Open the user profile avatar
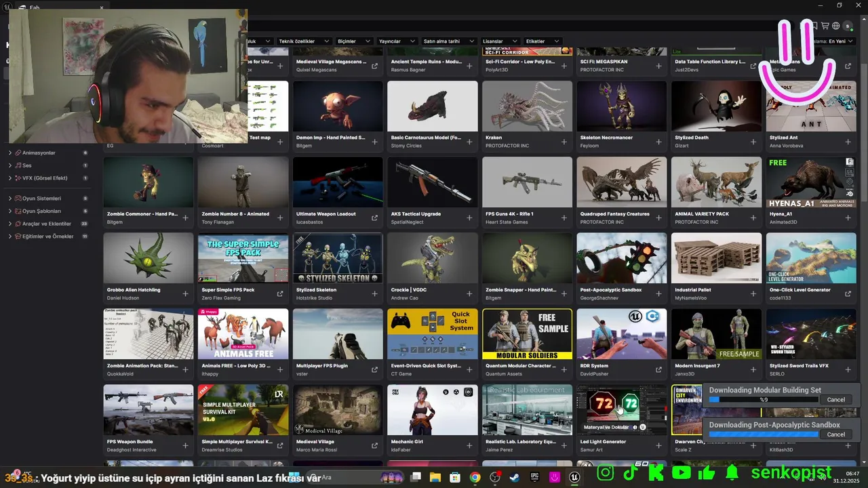 coord(848,26)
